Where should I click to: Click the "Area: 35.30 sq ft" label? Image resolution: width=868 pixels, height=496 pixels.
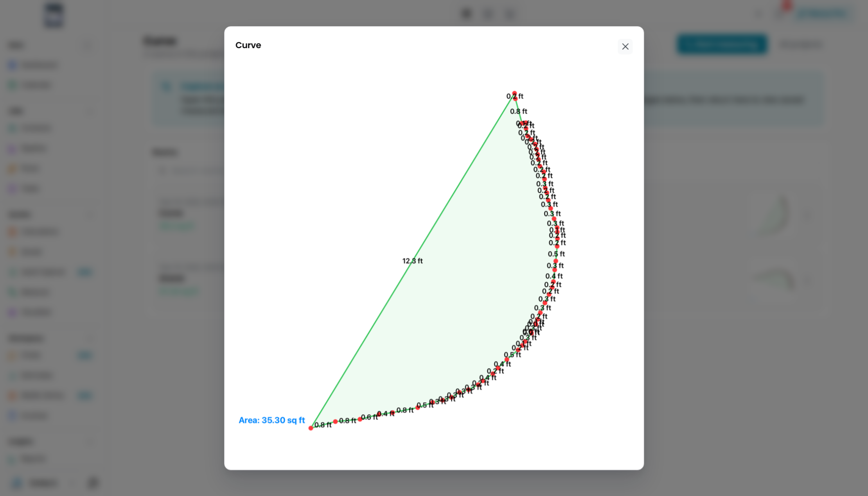pyautogui.click(x=271, y=420)
